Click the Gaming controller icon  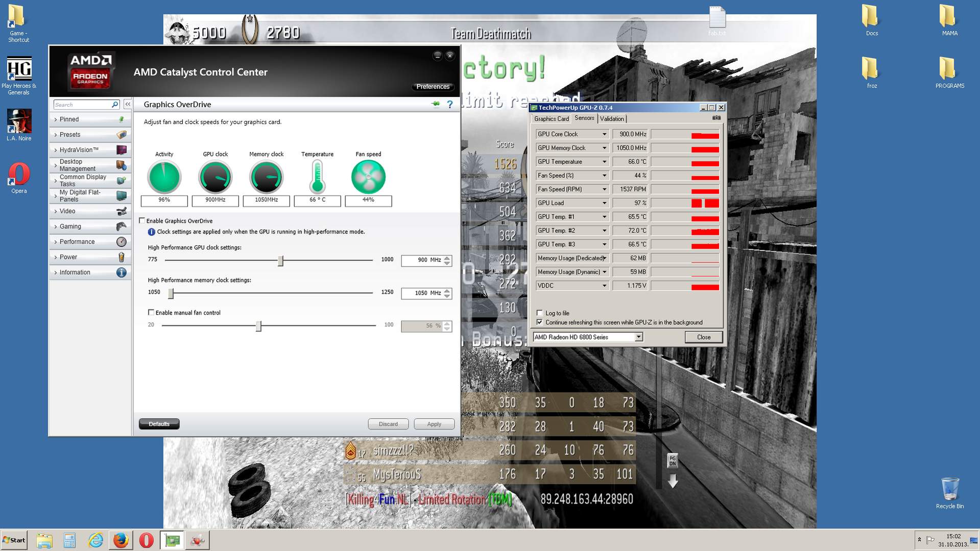[122, 227]
